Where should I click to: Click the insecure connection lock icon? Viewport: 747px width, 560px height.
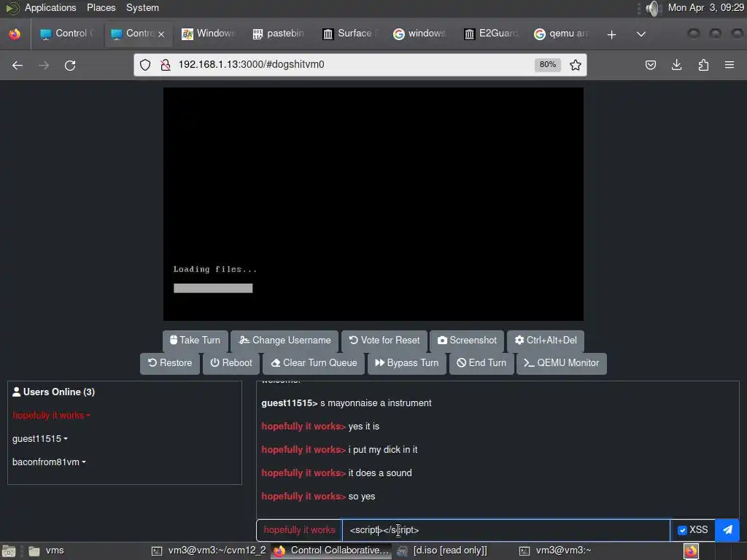click(x=166, y=65)
